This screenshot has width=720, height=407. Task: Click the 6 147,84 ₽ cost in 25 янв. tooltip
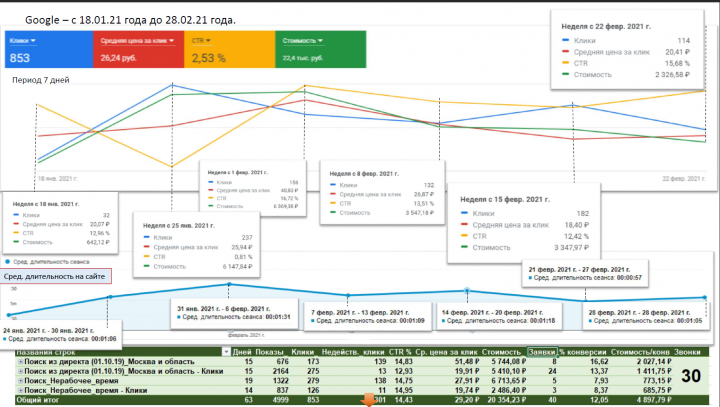click(x=237, y=266)
